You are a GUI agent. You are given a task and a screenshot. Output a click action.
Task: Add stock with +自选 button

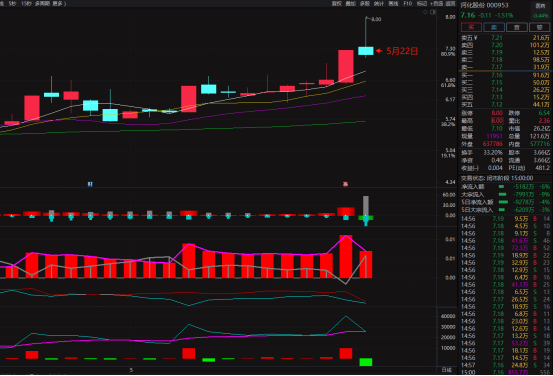click(x=437, y=4)
